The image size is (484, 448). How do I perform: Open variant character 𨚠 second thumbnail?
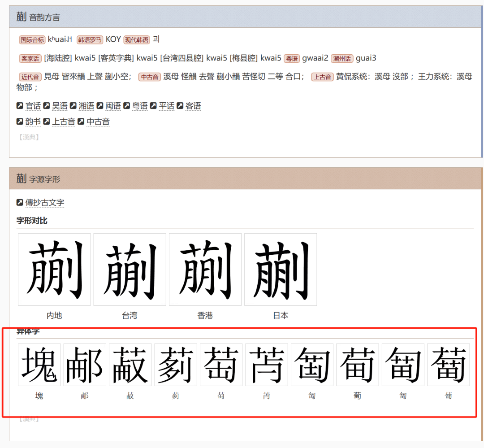pos(85,365)
